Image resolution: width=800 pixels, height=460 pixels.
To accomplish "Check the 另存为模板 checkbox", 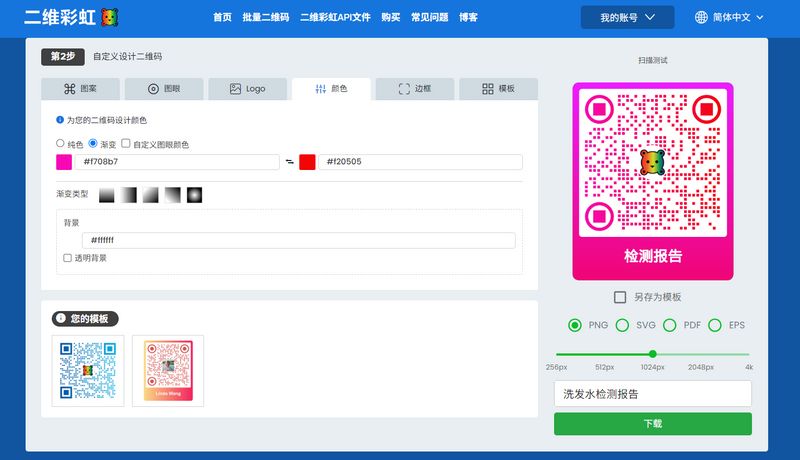I will click(620, 297).
